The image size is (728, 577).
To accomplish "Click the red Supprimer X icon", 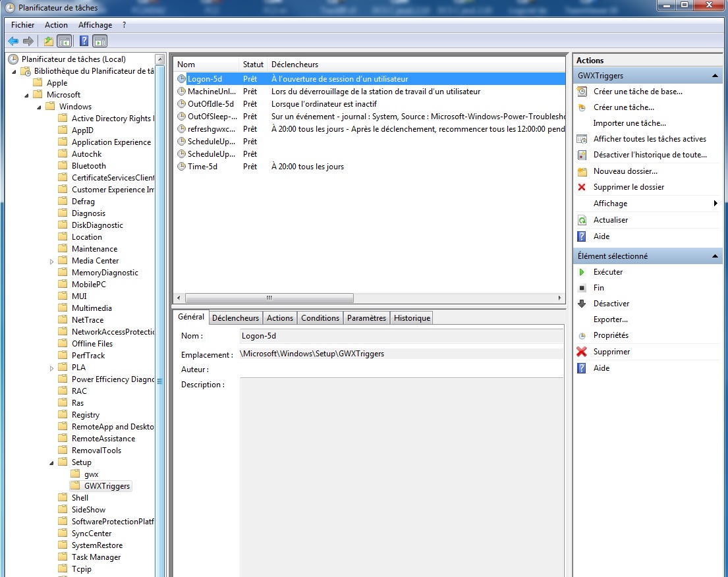I will 582,352.
